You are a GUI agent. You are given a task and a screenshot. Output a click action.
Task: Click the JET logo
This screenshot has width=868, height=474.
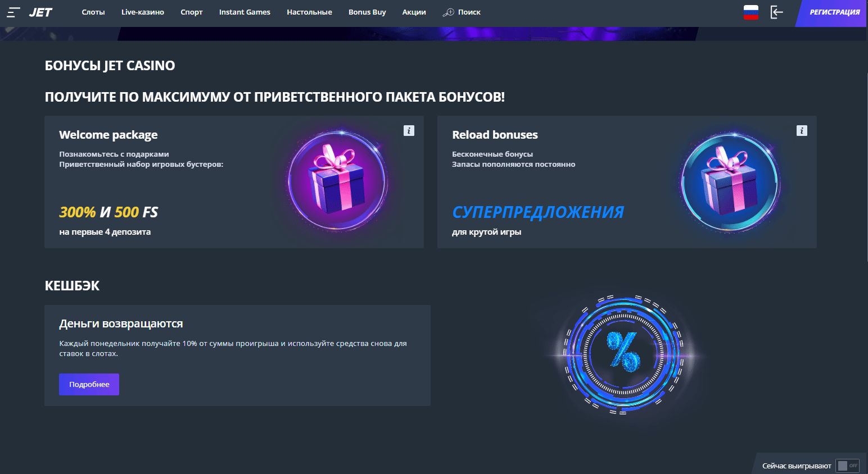pyautogui.click(x=40, y=12)
